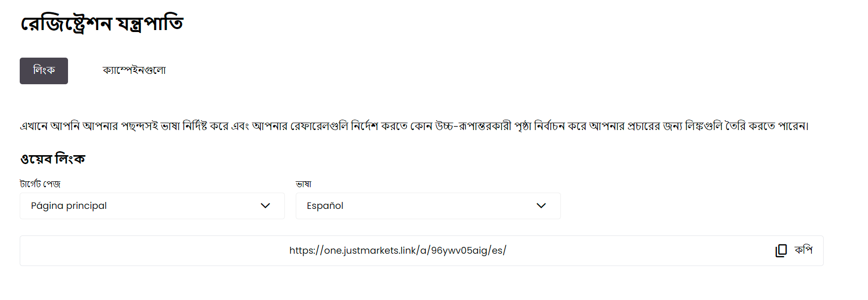
Task: Click the Español selected value text
Action: click(325, 206)
